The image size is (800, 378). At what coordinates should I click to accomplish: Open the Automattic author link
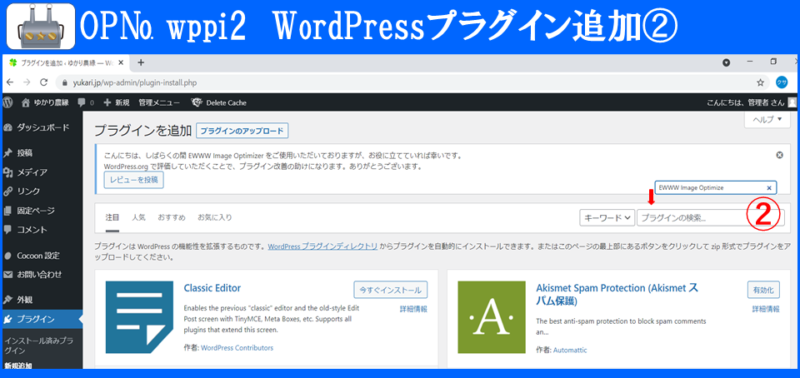[570, 350]
